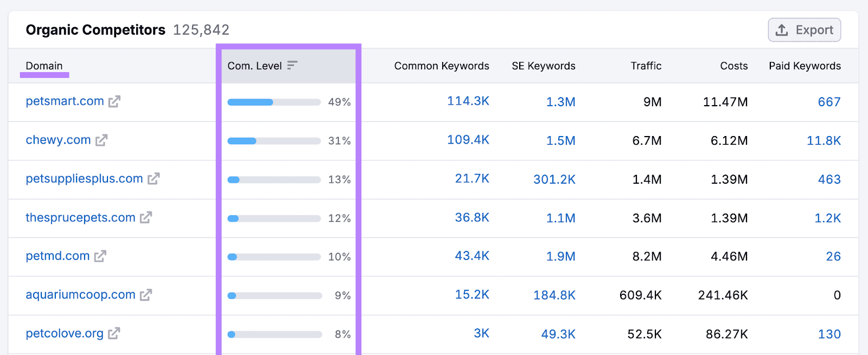
Task: Open petmd.com external link icon
Action: pos(100,256)
